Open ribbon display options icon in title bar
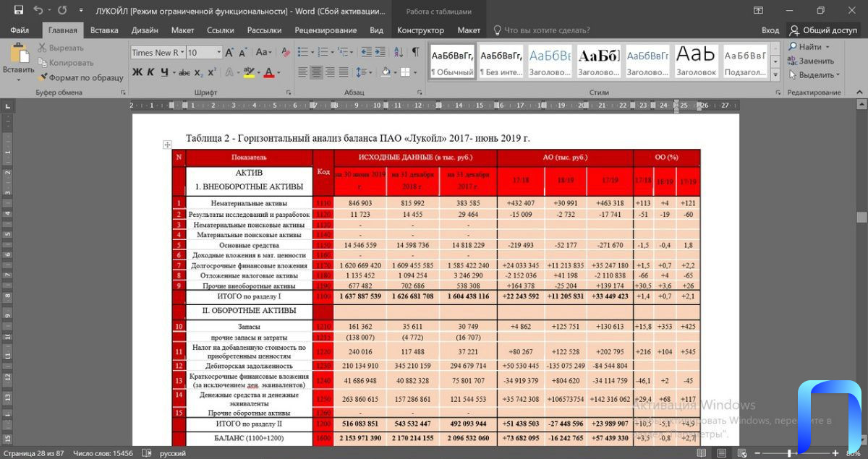 click(758, 10)
